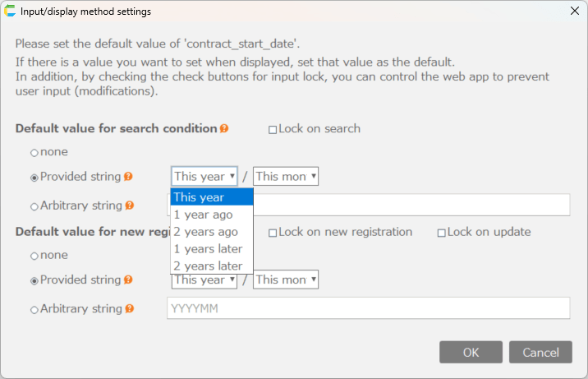Check the Lock on new registration box
The height and width of the screenshot is (379, 588).
pos(273,233)
